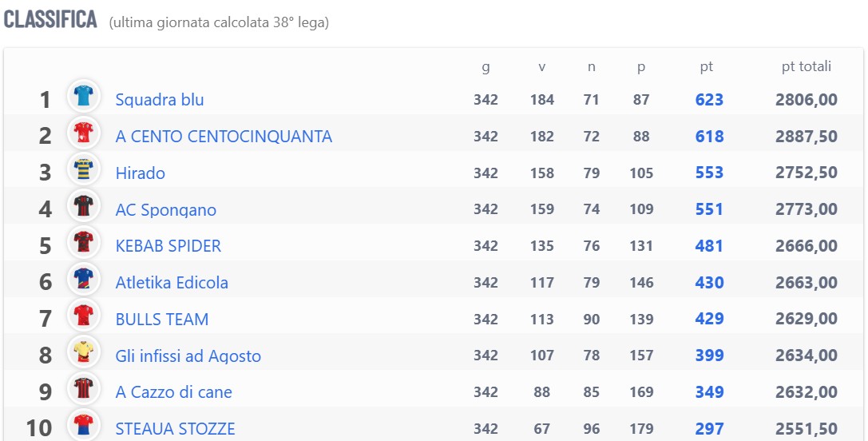The height and width of the screenshot is (441, 868).
Task: Click the A CENTO CENTOCINQUANTA jersey icon
Action: (84, 133)
